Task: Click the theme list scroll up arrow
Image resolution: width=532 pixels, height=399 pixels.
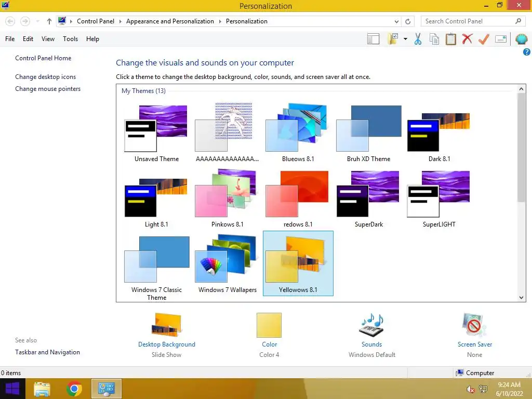Action: (x=522, y=89)
